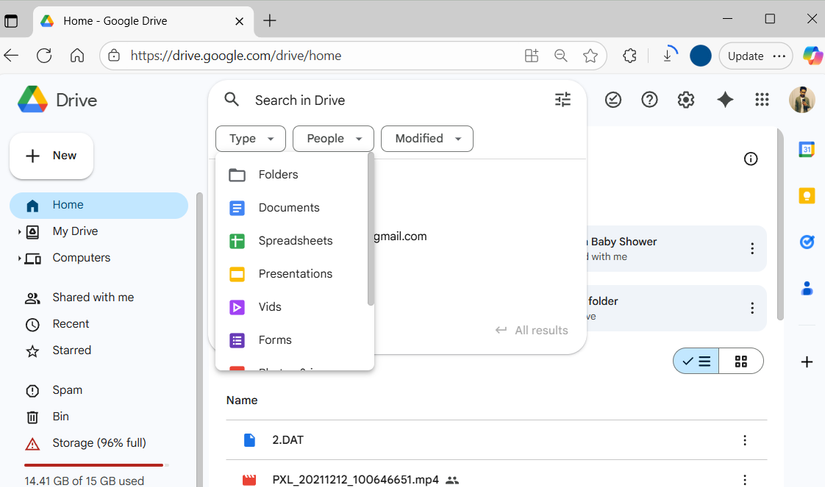Expand the My Drive tree
This screenshot has width=825, height=487.
pos(19,232)
